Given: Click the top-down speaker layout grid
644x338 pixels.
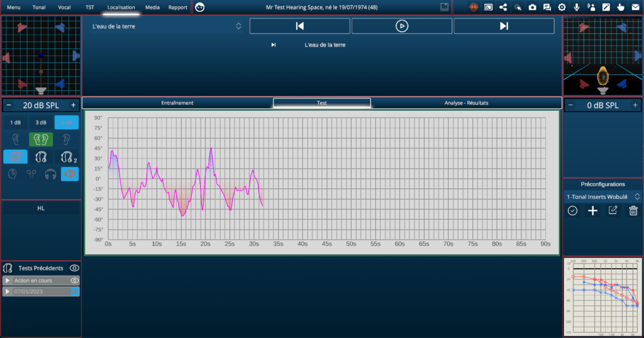Looking at the screenshot, I should point(41,57).
